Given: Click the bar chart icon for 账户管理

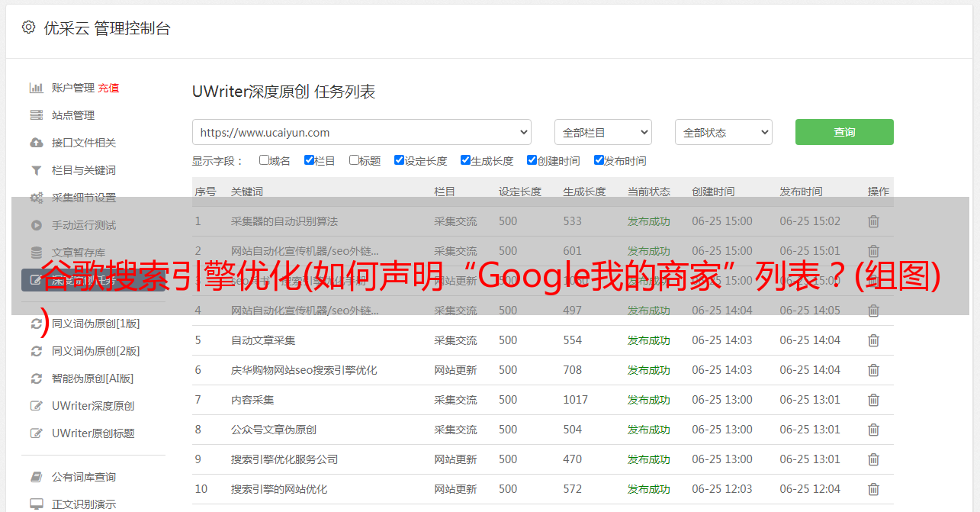Looking at the screenshot, I should click(x=36, y=88).
